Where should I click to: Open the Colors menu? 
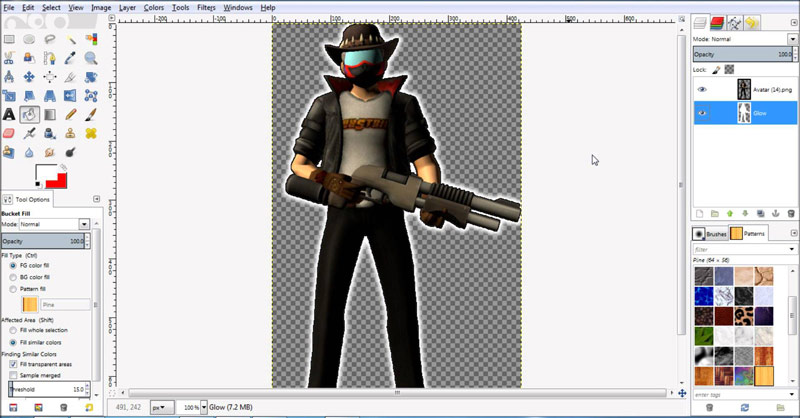click(x=154, y=8)
